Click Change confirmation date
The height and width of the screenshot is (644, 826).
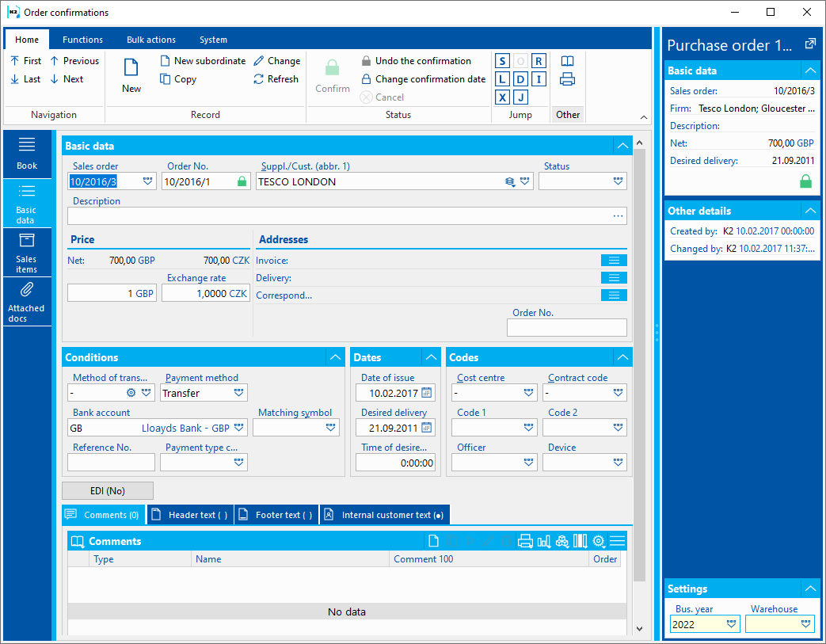pyautogui.click(x=423, y=79)
